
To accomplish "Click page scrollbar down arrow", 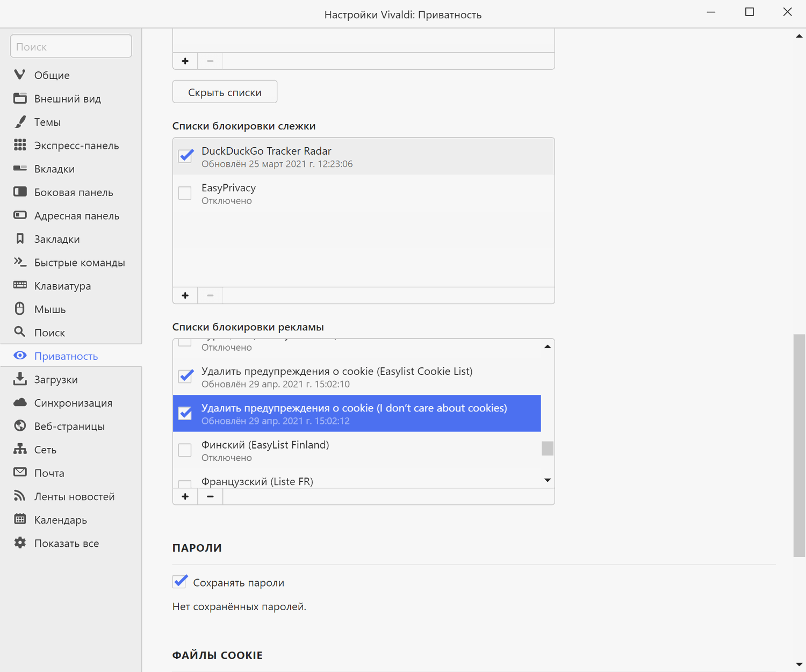I will [799, 664].
